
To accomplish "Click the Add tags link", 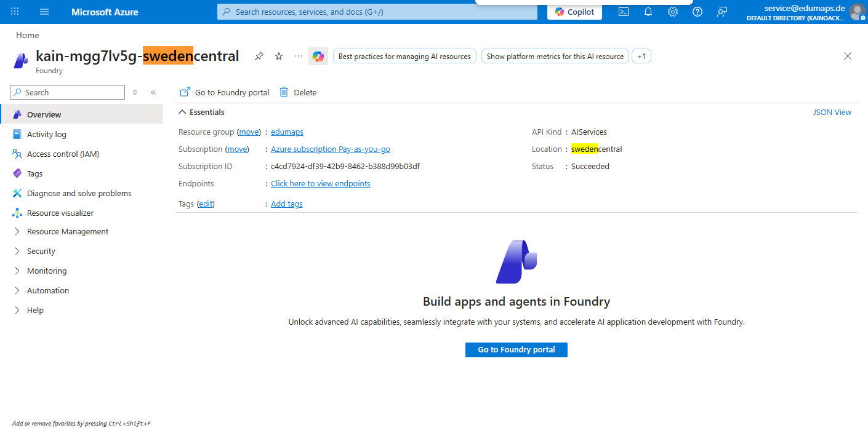I will pyautogui.click(x=287, y=204).
